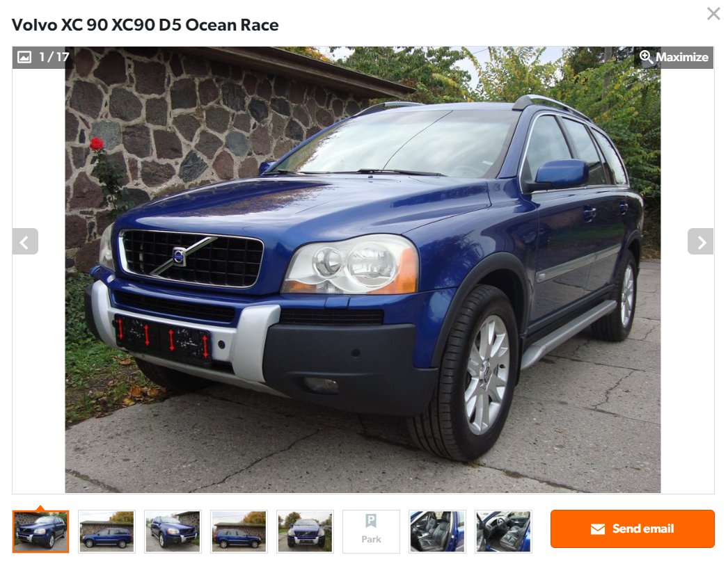Click the envelope icon on Send email
728x564 pixels.
(598, 529)
